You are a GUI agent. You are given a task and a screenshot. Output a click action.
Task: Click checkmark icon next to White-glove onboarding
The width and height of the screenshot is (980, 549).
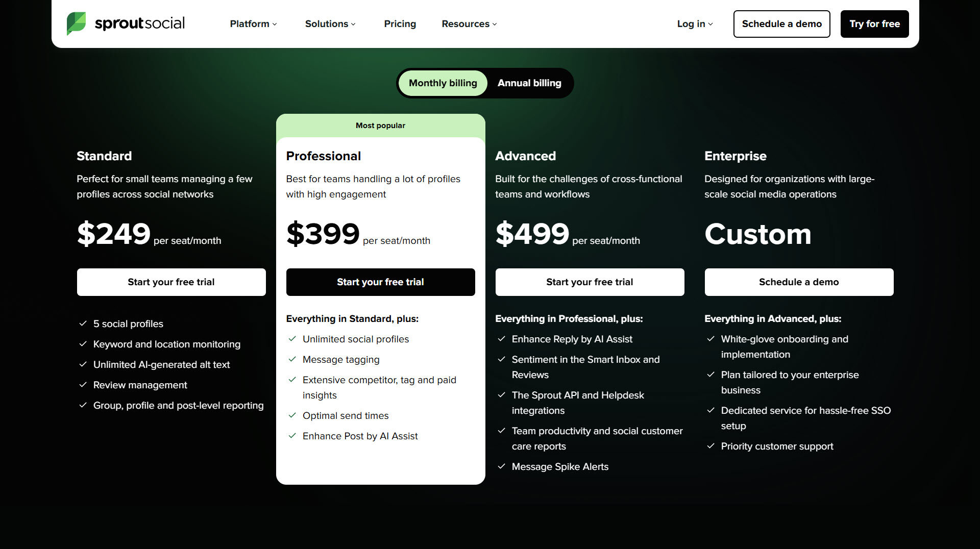(x=710, y=339)
